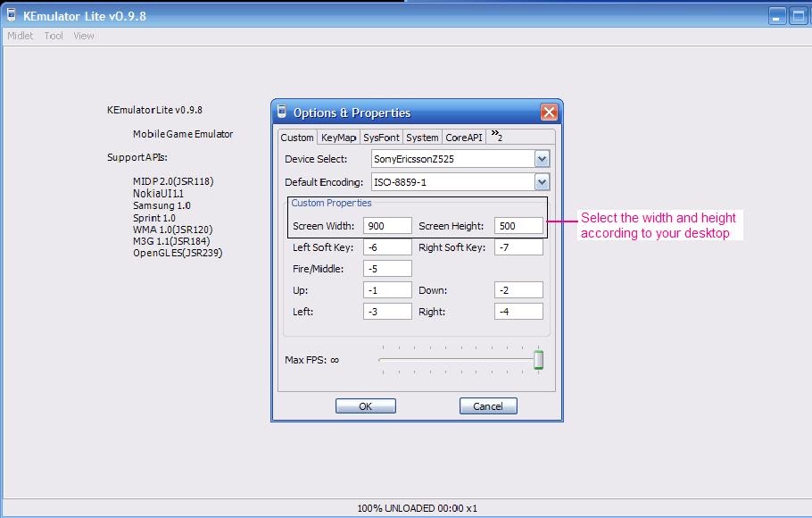This screenshot has height=518, width=812.
Task: Click the Custom Properties group label
Action: click(331, 203)
